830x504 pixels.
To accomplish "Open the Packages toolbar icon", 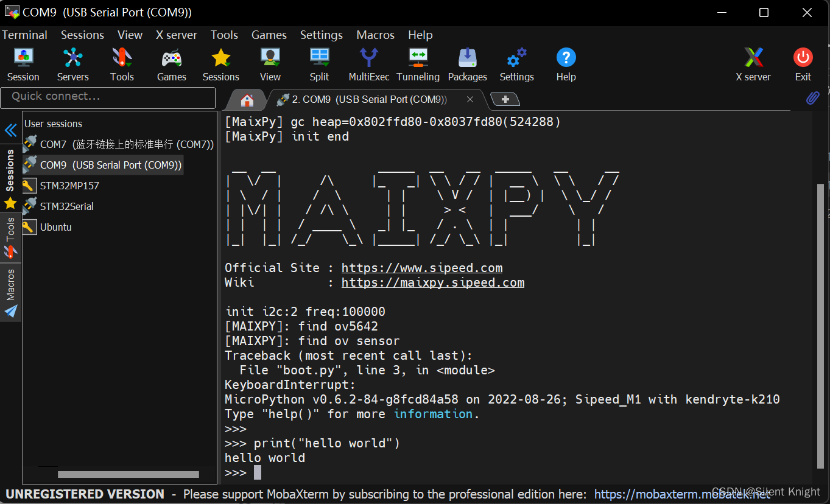I will (x=467, y=65).
